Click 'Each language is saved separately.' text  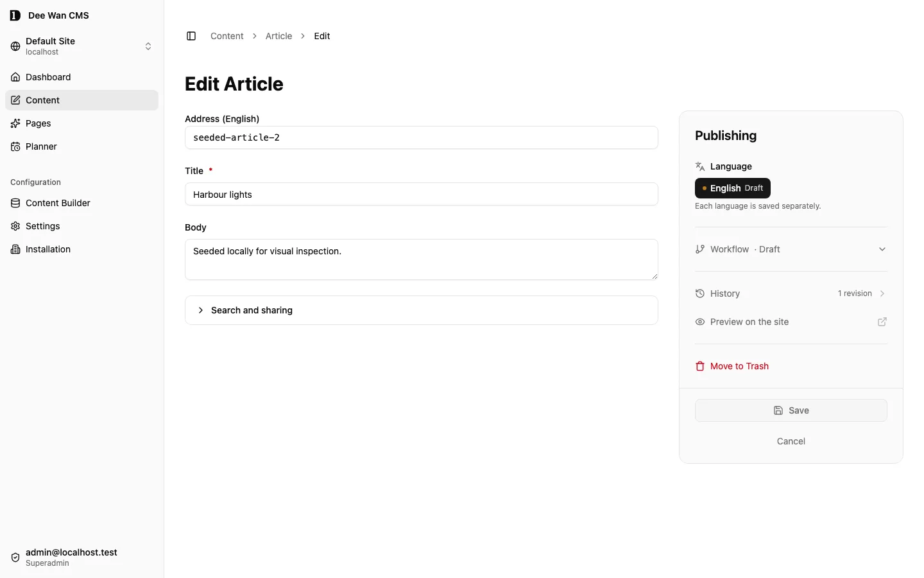758,206
